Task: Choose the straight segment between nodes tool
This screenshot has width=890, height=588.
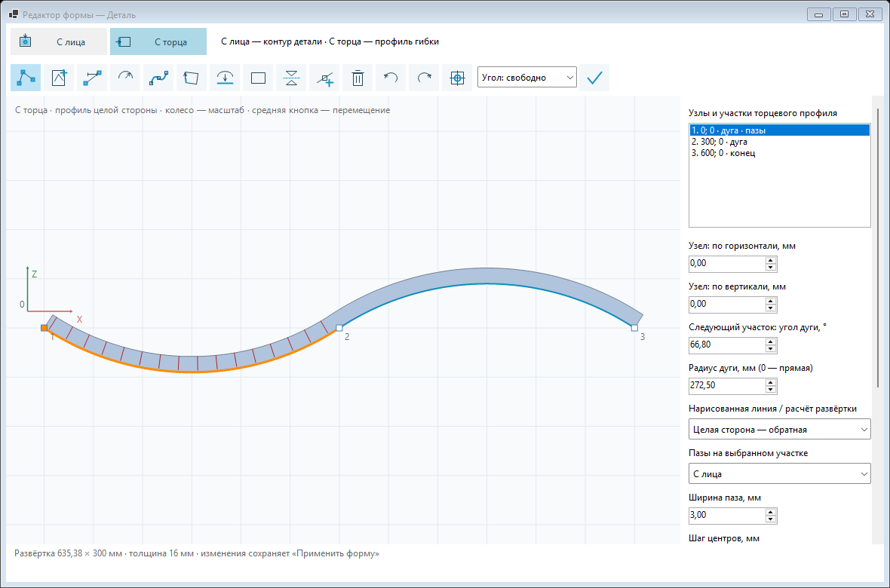Action: tap(92, 78)
